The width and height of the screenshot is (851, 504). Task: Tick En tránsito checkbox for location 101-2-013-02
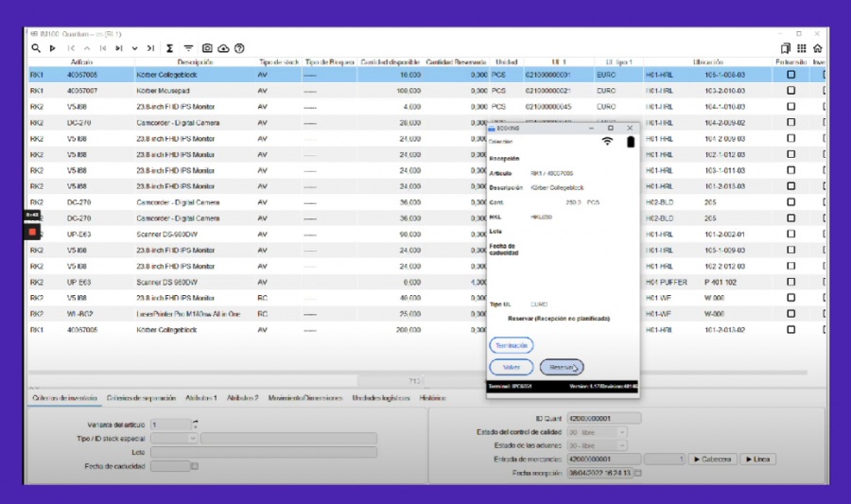pyautogui.click(x=790, y=329)
